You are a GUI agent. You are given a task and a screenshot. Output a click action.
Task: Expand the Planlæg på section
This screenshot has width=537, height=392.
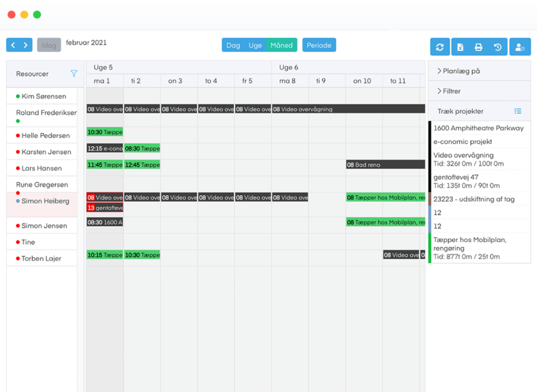(x=463, y=71)
